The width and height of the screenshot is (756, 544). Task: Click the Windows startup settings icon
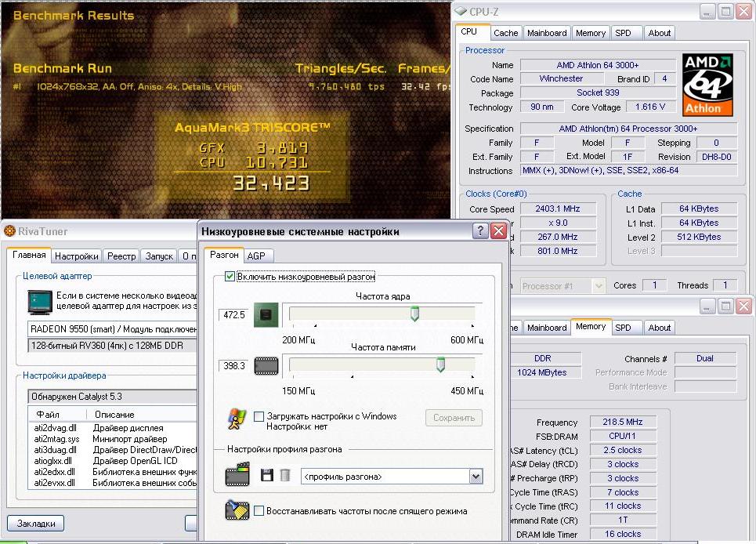pyautogui.click(x=237, y=419)
